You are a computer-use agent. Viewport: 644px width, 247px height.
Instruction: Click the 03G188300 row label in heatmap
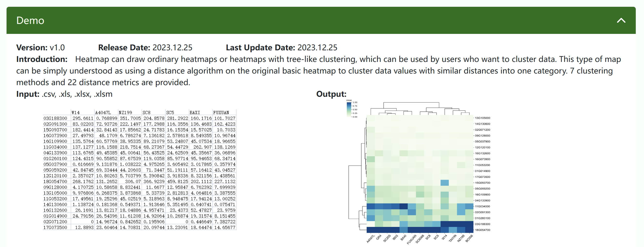(x=483, y=224)
